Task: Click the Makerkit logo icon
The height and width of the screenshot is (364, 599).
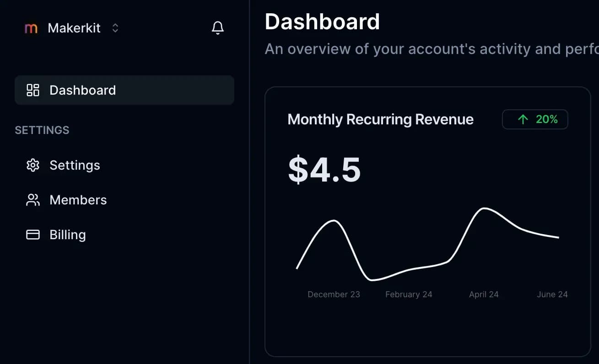Action: (31, 28)
